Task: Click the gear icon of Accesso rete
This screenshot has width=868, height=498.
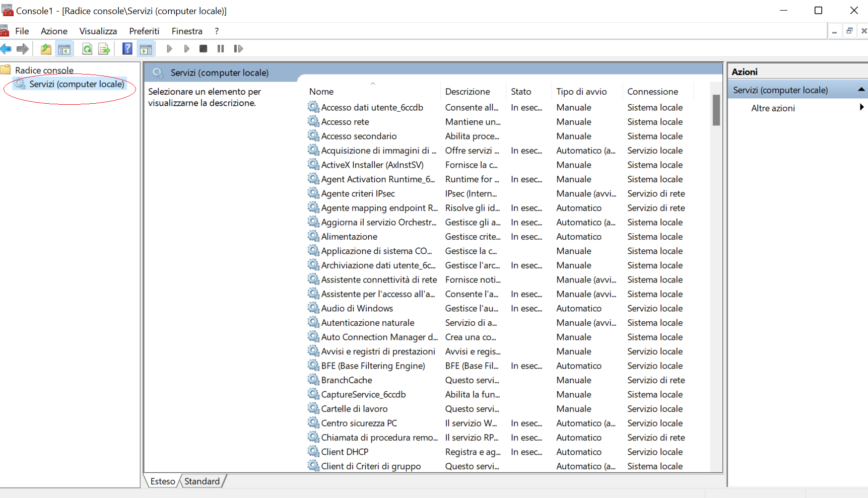Action: pos(313,121)
